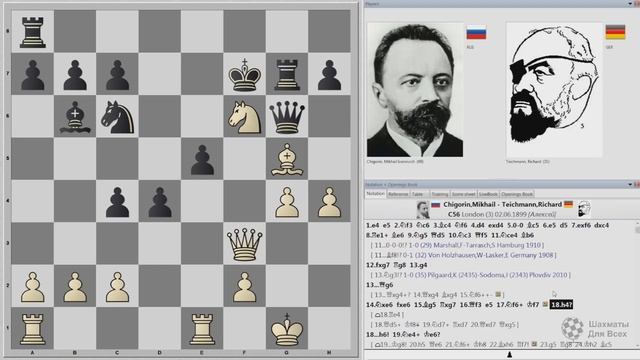Viewport: 640px width, 360px height.
Task: Open the Von Holzhausen-Lasker Germany 1908 variation
Action: (x=463, y=255)
